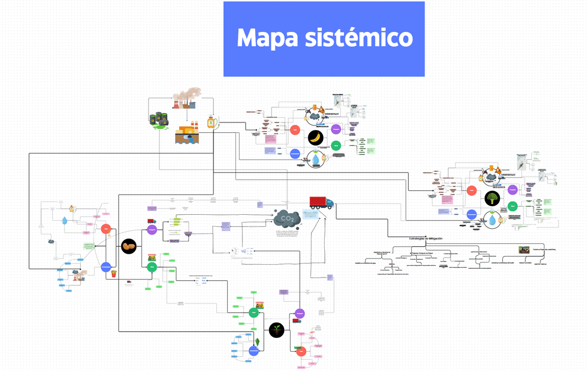Click the potatoes icon in the black circle
The image size is (588, 371).
(x=129, y=247)
